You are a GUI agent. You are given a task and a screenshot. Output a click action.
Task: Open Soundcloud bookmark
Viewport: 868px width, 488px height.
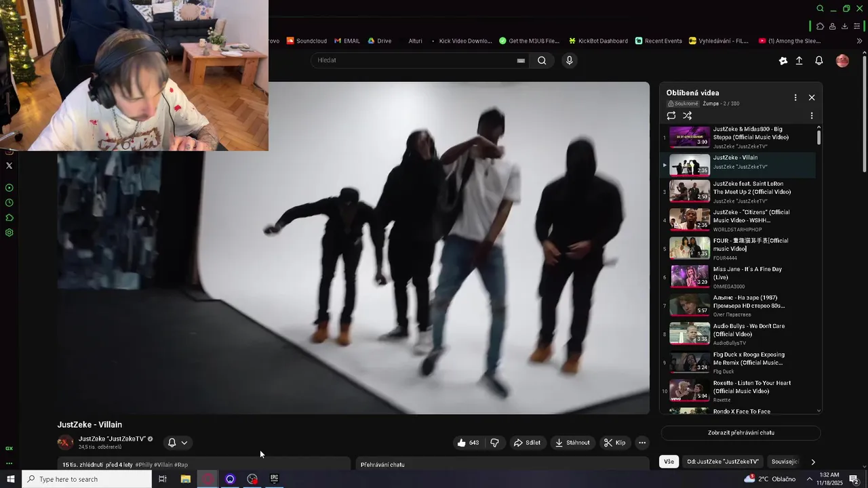coord(307,41)
